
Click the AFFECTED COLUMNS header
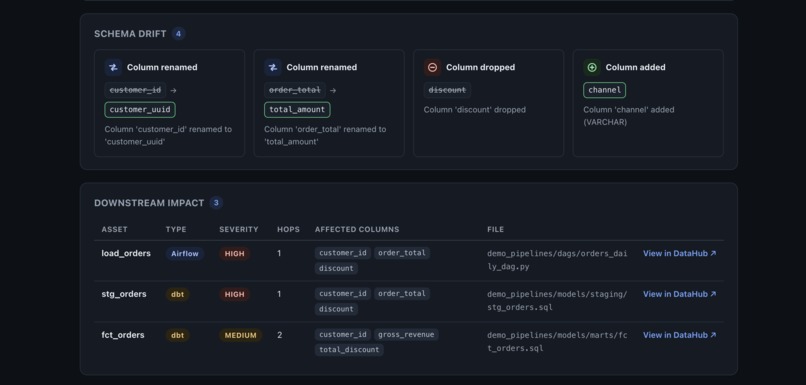click(x=357, y=230)
